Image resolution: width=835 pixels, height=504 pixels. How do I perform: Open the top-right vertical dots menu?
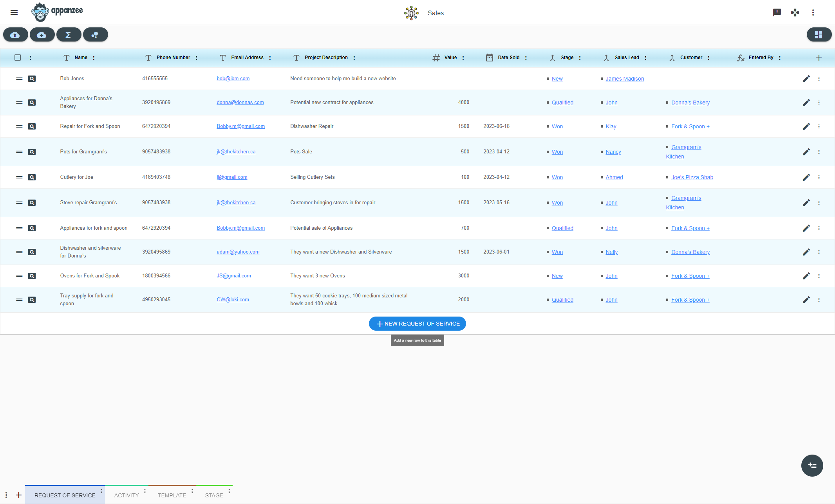[813, 13]
